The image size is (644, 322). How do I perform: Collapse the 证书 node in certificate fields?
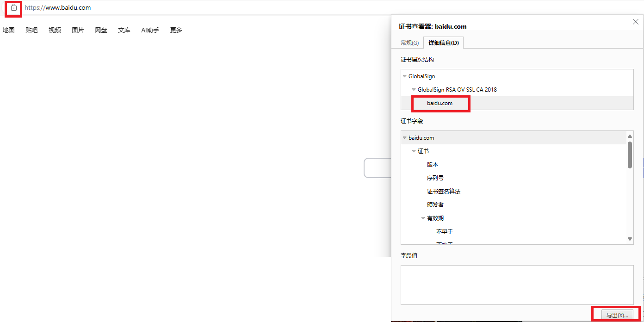tap(414, 151)
